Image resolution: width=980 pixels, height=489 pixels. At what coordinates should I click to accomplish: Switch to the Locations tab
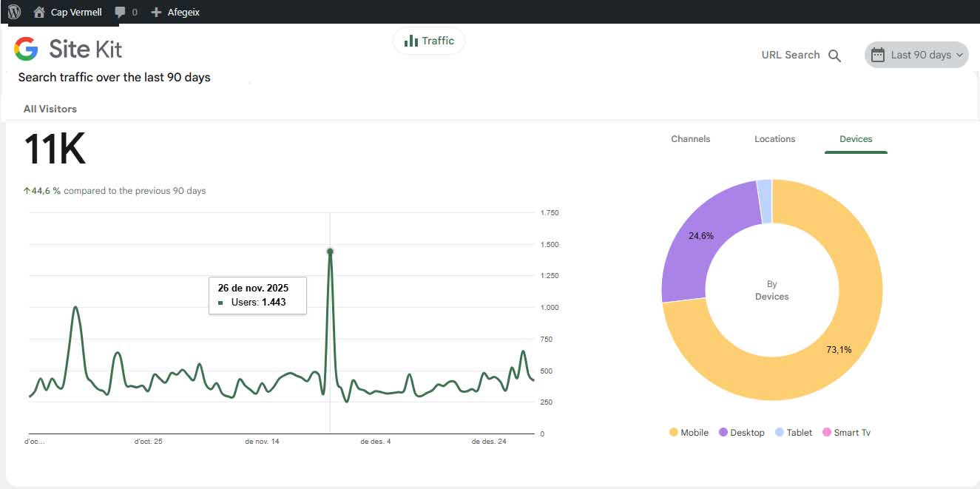[774, 139]
